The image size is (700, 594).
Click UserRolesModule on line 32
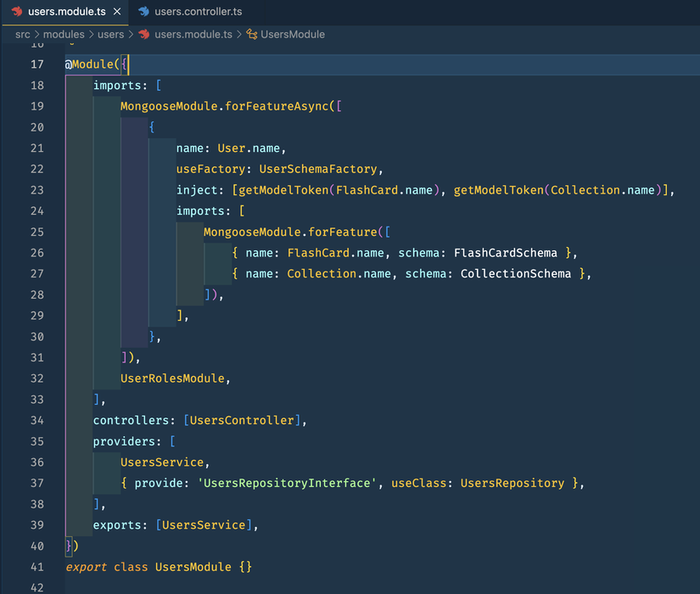coord(172,378)
